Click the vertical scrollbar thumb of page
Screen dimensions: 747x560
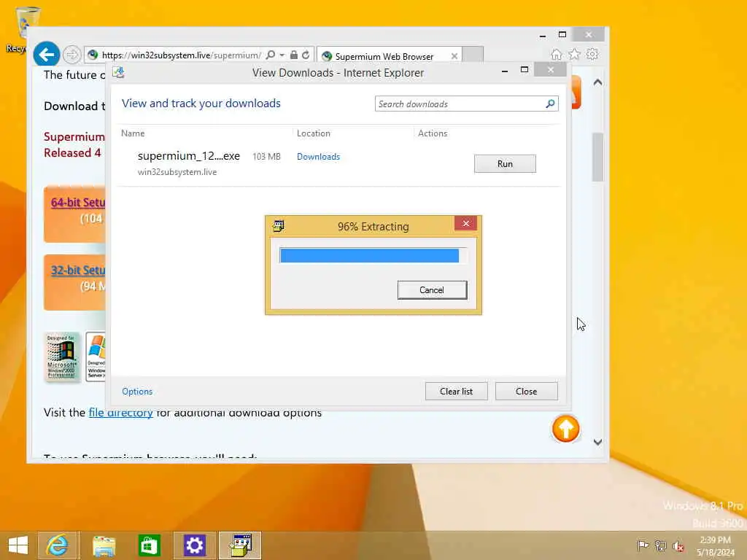tap(597, 157)
